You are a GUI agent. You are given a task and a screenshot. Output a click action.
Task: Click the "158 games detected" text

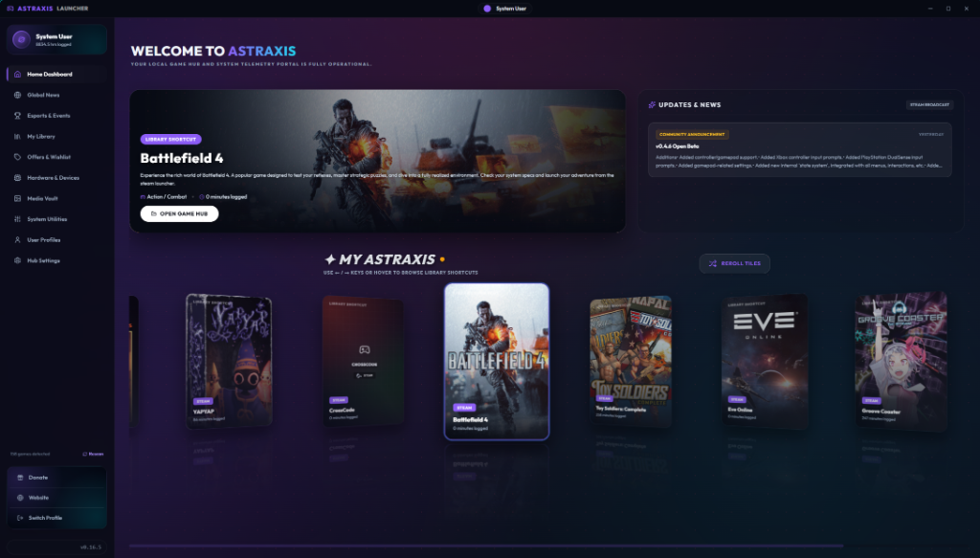[x=30, y=454]
